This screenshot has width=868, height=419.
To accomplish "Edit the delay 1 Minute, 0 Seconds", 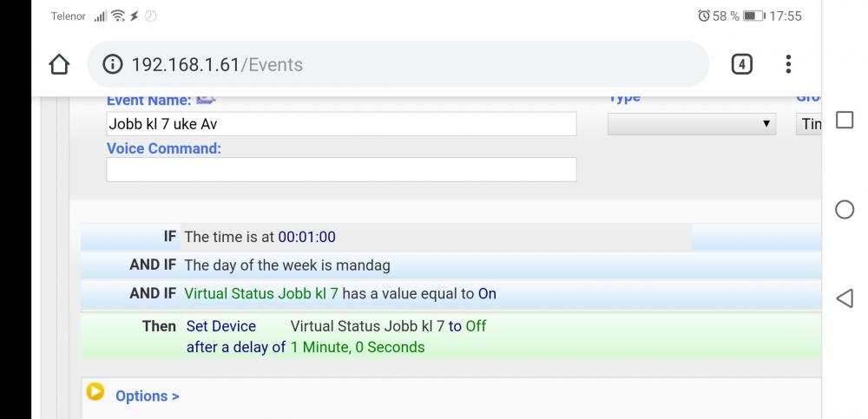I will [x=357, y=347].
